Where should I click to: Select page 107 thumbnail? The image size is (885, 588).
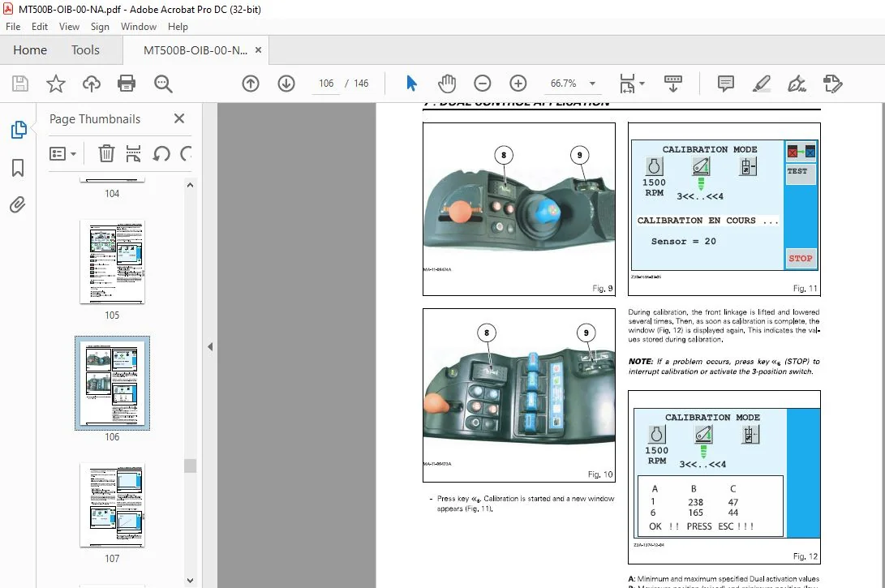coord(112,505)
